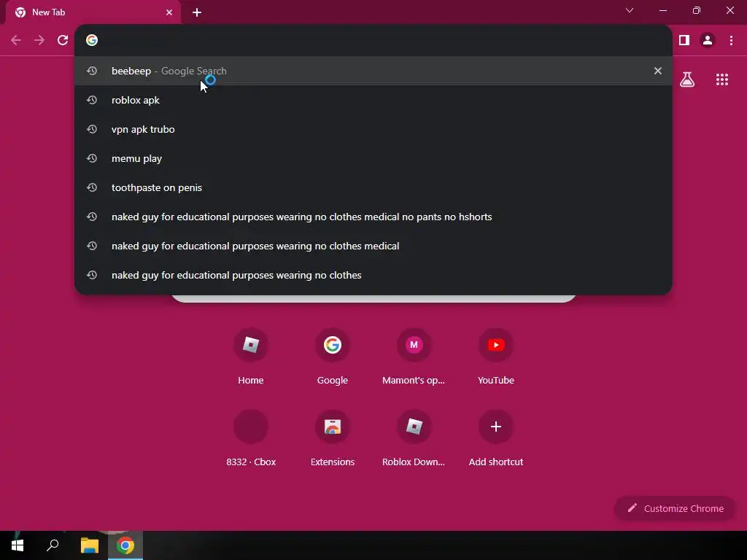
Task: Open the Search Labs flask icon
Action: click(x=687, y=79)
